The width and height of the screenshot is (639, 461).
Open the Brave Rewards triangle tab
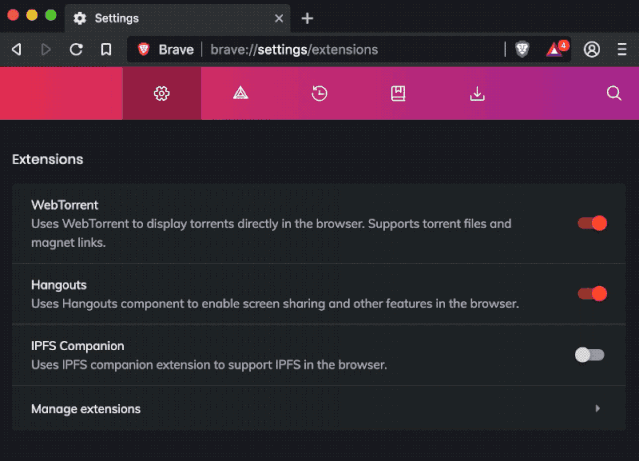[240, 93]
